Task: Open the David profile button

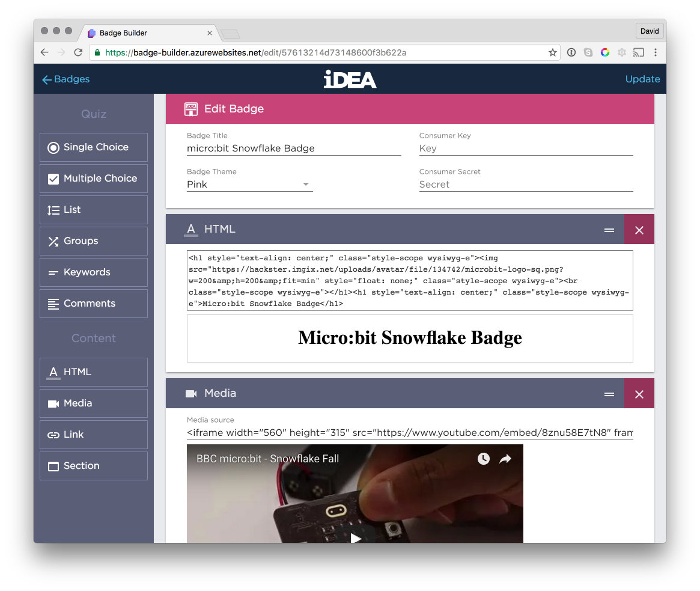Action: pyautogui.click(x=649, y=31)
